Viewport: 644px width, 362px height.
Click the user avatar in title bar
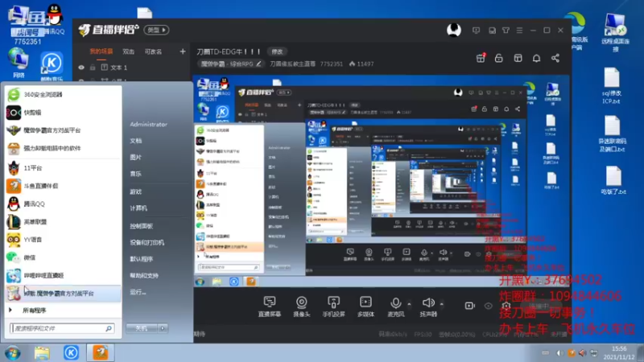[454, 30]
